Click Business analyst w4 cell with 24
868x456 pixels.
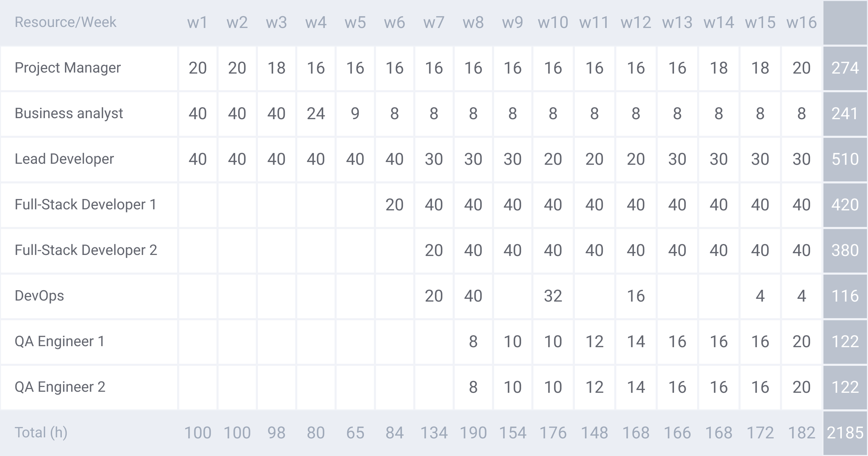[316, 114]
